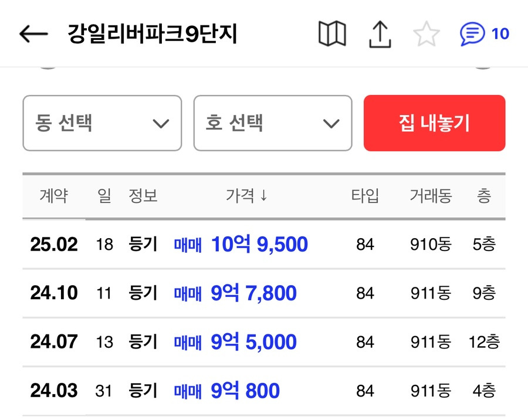This screenshot has width=528, height=420.
Task: Click the 정보 column header
Action: point(143,195)
